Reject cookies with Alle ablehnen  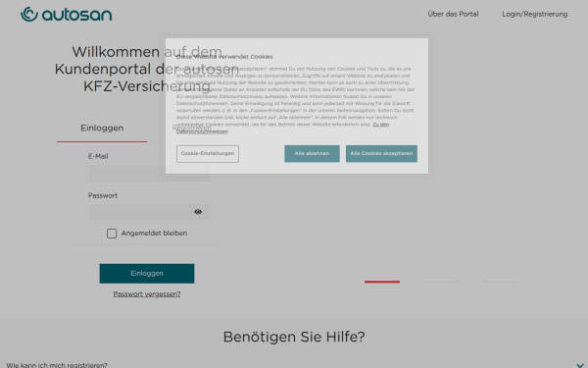312,154
